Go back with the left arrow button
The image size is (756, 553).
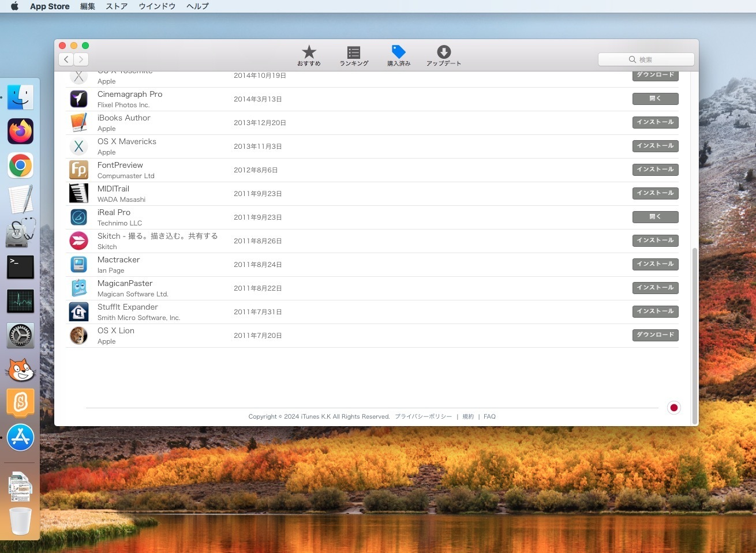tap(66, 59)
